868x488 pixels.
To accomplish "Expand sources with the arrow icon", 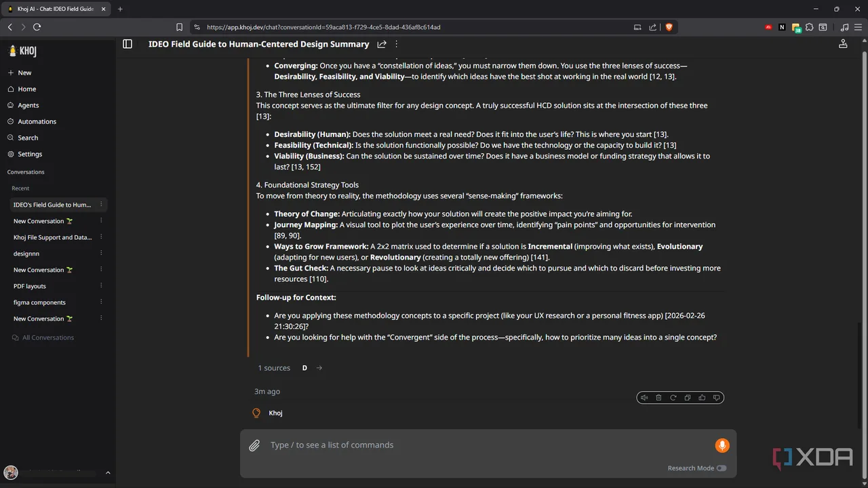I will (x=319, y=368).
